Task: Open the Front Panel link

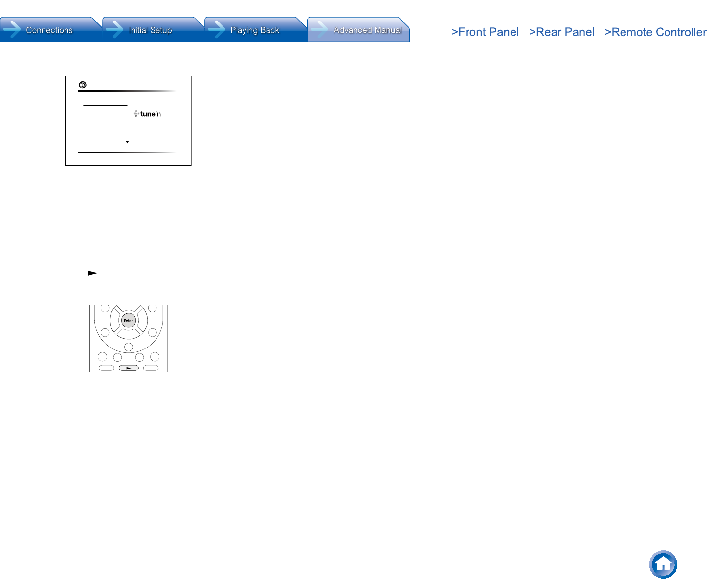Action: (x=485, y=32)
